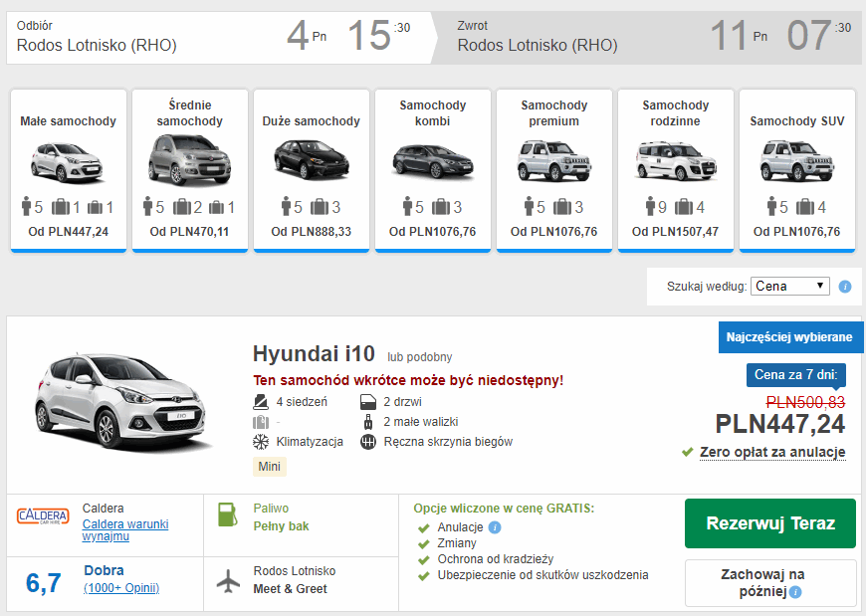This screenshot has width=866, height=616.
Task: Click the air conditioning snowflake icon
Action: point(261,441)
